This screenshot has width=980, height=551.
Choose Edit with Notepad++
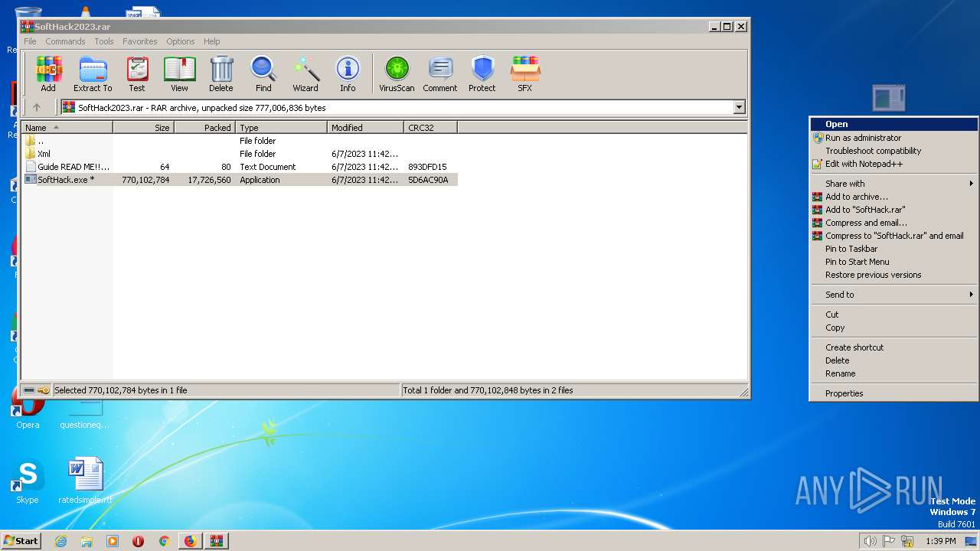893,164
